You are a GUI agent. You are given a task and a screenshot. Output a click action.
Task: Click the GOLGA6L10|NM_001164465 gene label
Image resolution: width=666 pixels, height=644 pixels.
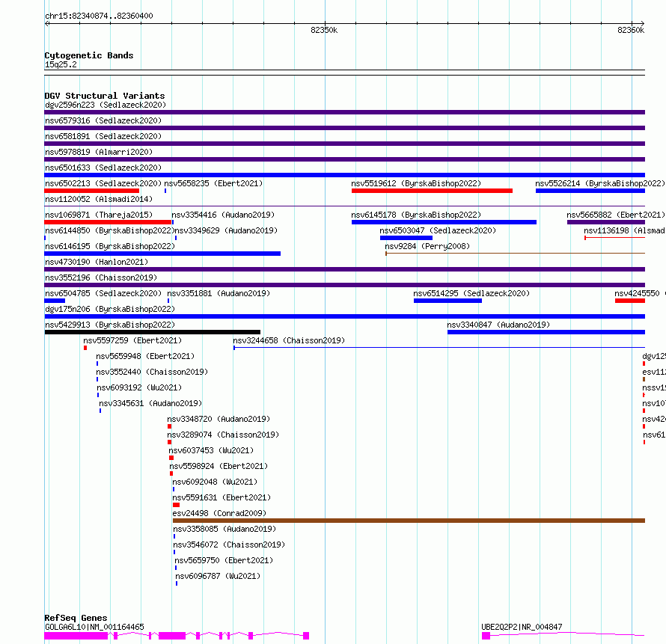[94, 627]
